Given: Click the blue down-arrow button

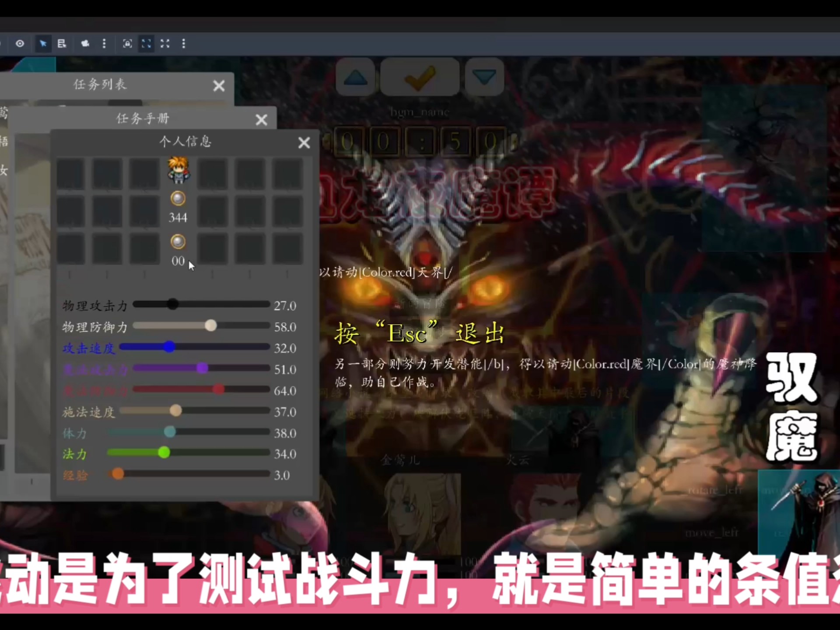Looking at the screenshot, I should (484, 78).
